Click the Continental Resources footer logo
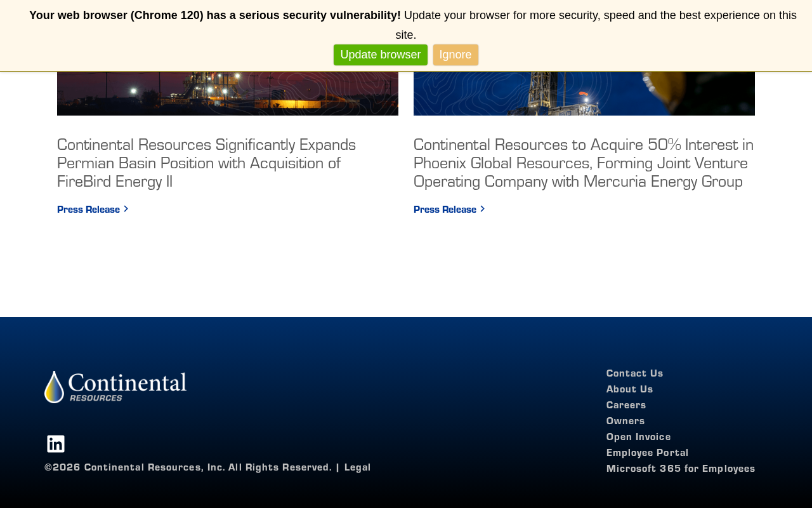The width and height of the screenshot is (812, 508). (x=115, y=387)
